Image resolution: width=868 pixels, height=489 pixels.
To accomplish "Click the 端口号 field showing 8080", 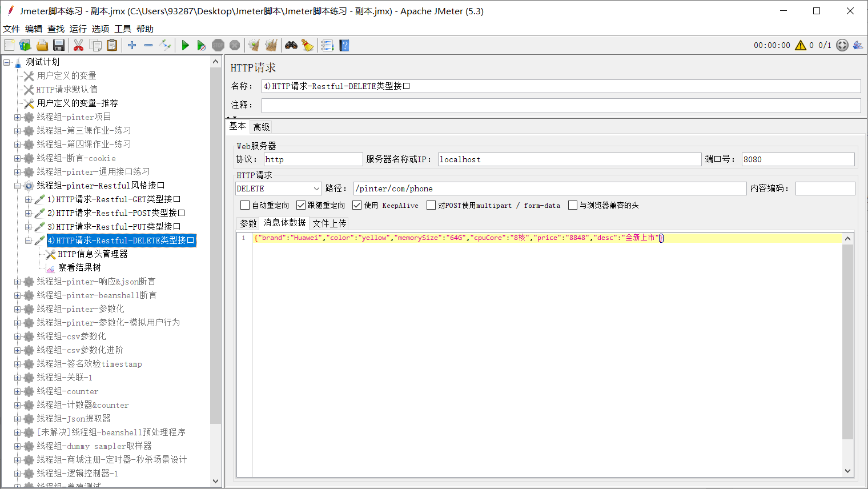I will 798,159.
